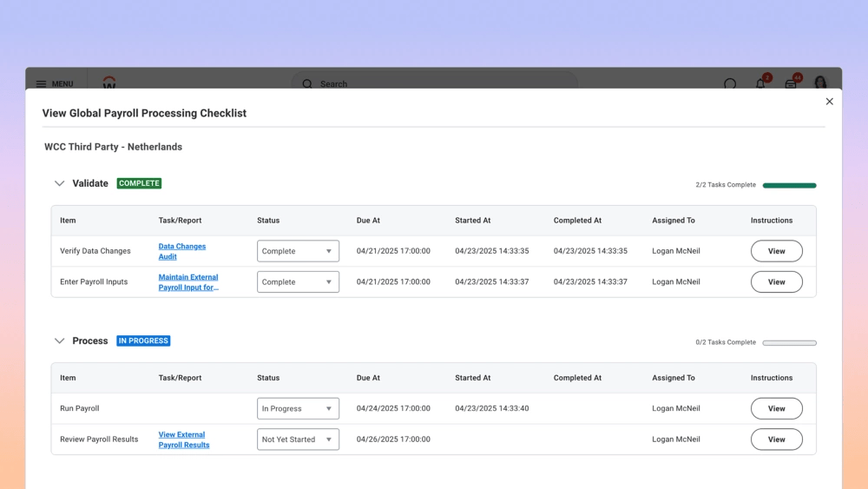
Task: Click the IN PROGRESS status badge
Action: pyautogui.click(x=143, y=340)
